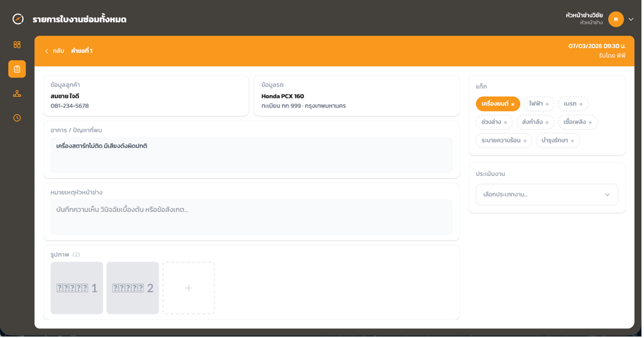
Task: Click the license plate text ทะเบียน กก 999
Action: [x=282, y=106]
